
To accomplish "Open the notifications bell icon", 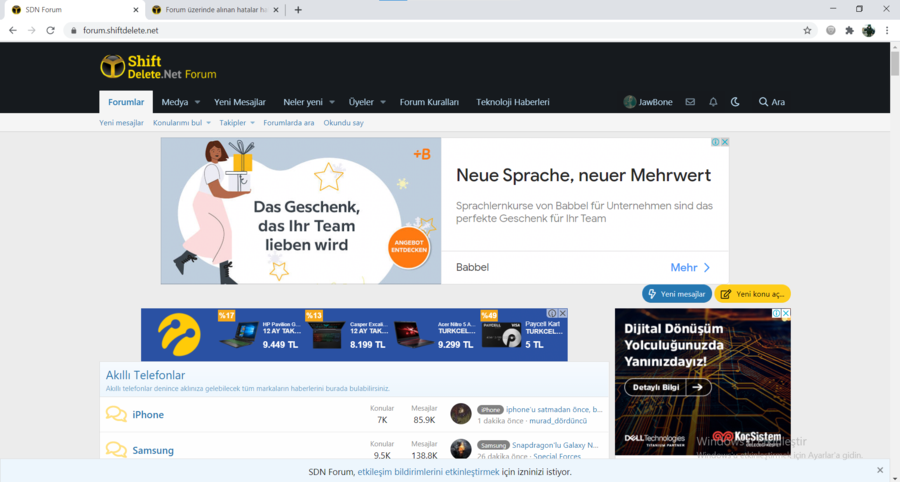I will (x=713, y=102).
